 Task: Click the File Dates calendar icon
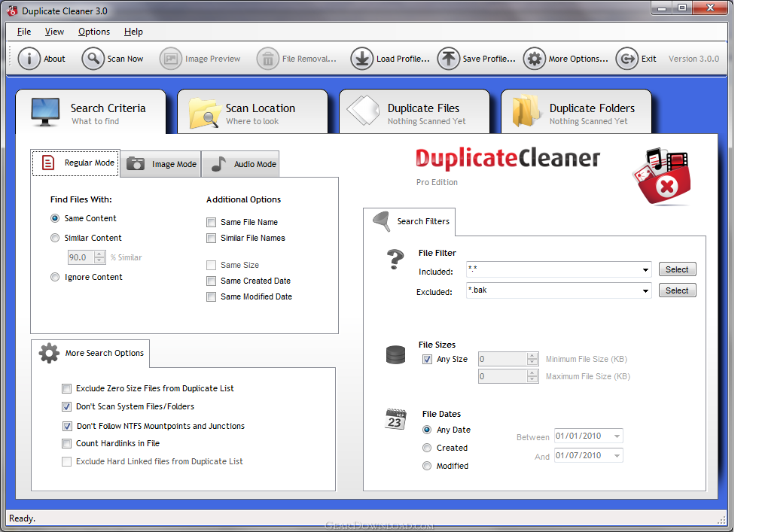click(396, 419)
